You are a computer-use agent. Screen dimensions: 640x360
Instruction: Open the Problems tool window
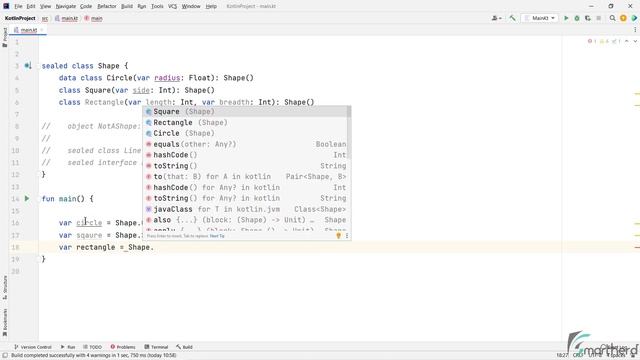(x=123, y=347)
